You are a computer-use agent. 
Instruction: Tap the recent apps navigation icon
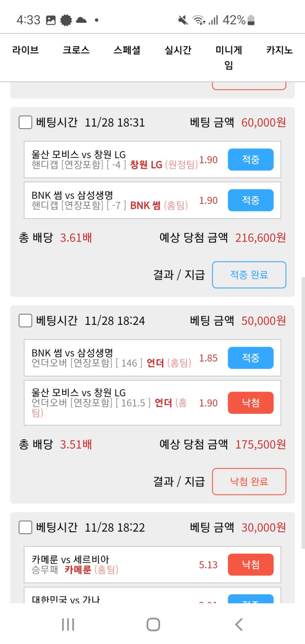pos(68,624)
